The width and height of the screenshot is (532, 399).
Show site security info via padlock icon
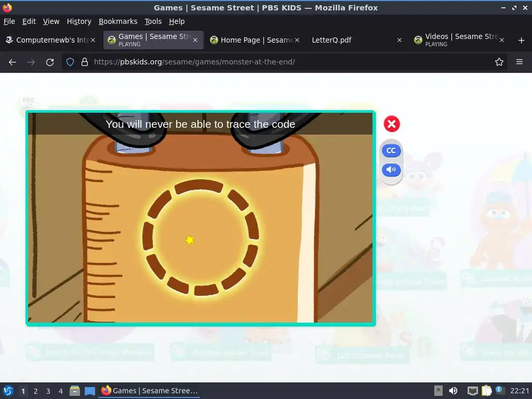click(x=85, y=62)
